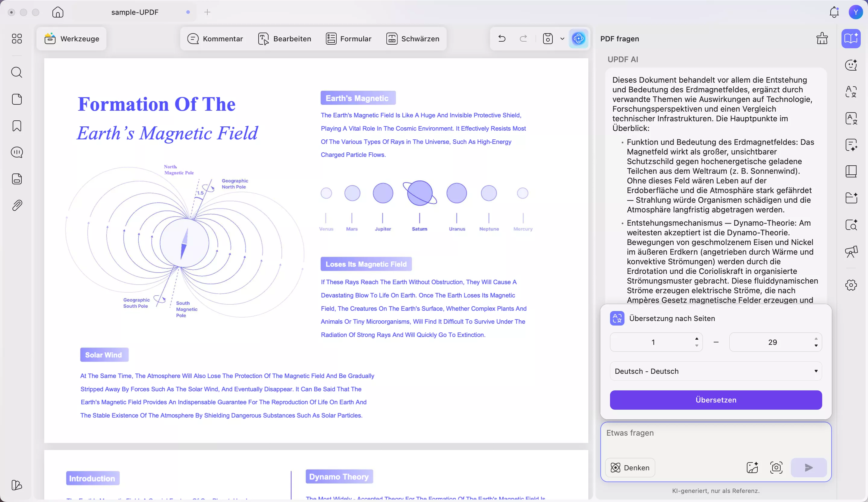This screenshot has width=868, height=502.
Task: Click the notifications bell icon
Action: pyautogui.click(x=834, y=12)
